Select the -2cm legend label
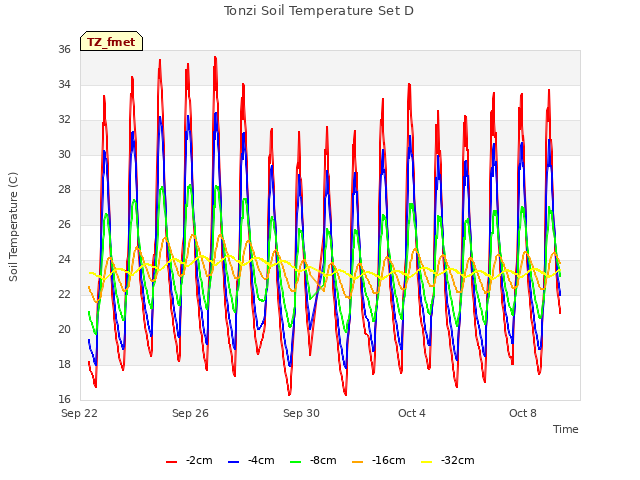640x480 pixels. tap(199, 460)
